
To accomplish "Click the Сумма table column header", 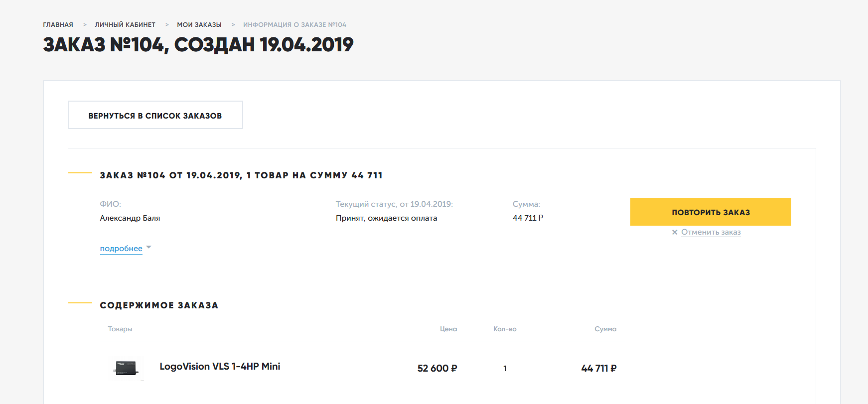I will (605, 329).
